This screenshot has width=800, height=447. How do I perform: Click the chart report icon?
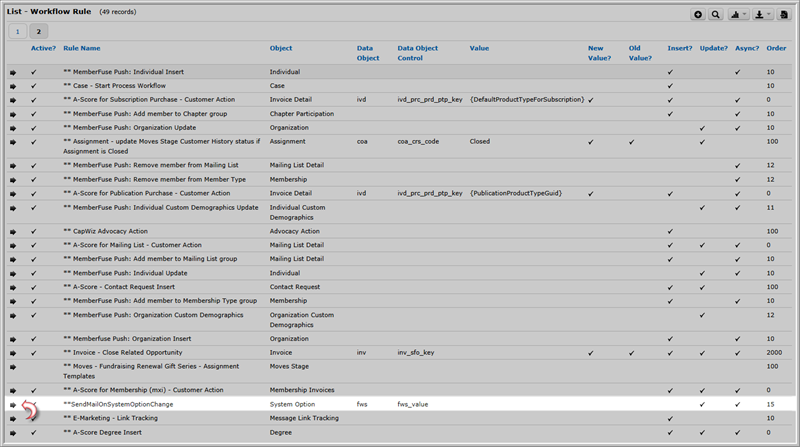(x=735, y=14)
